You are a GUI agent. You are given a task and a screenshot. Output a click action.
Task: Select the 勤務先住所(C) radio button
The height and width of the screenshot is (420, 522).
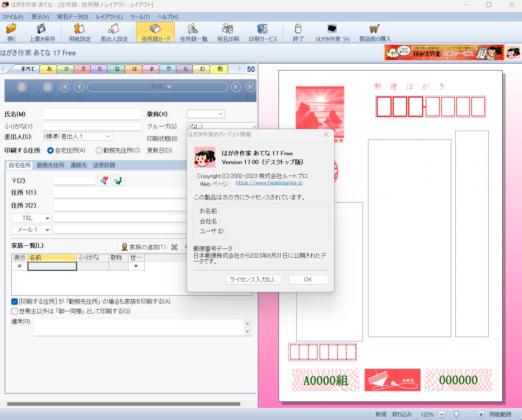click(x=99, y=150)
